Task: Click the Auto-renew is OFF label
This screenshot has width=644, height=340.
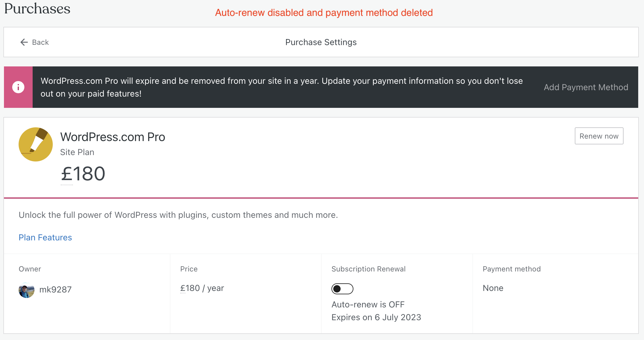Action: (x=368, y=305)
